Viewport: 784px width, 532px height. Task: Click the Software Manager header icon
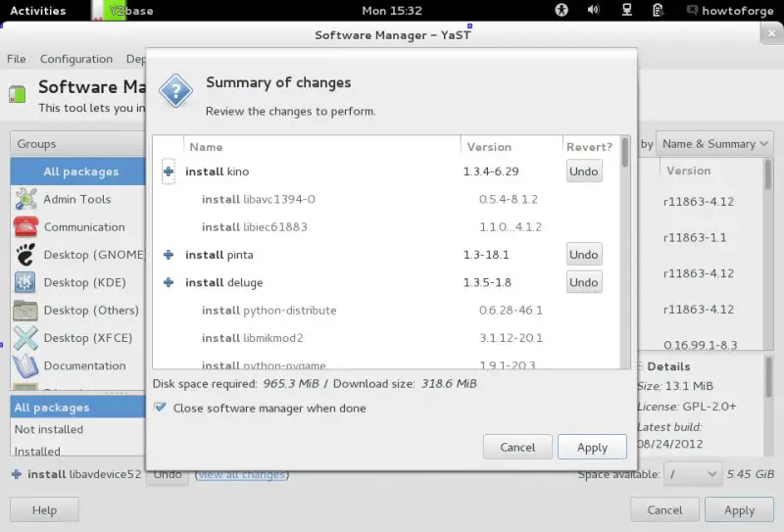[x=17, y=93]
